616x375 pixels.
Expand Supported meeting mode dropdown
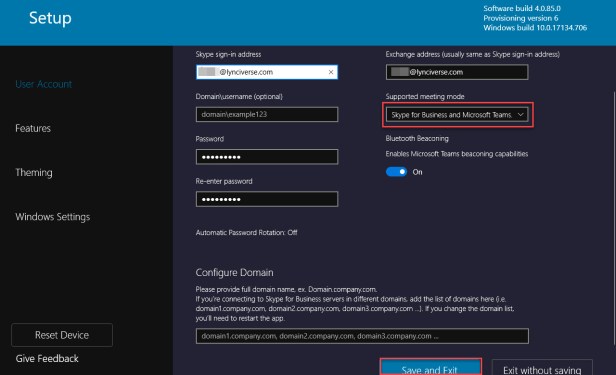click(457, 115)
